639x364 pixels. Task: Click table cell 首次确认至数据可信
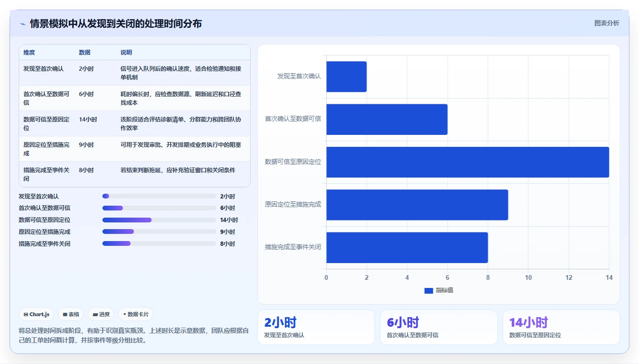click(46, 99)
